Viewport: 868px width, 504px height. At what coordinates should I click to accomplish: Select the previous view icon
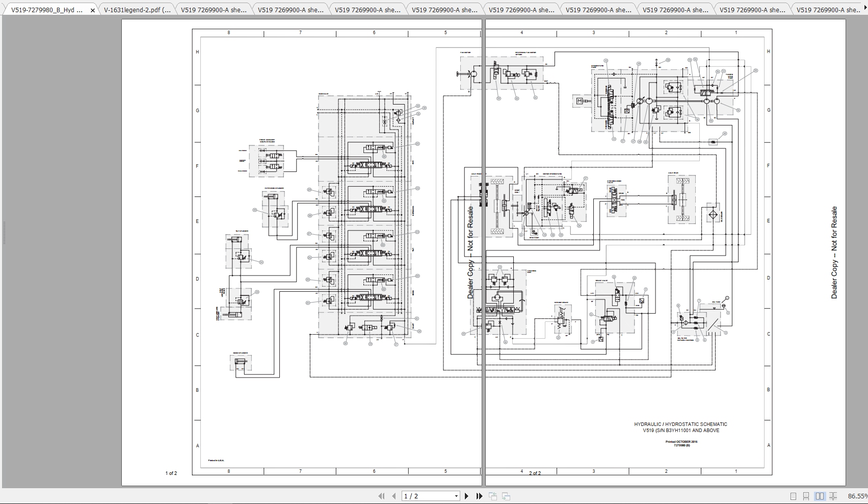coord(492,495)
